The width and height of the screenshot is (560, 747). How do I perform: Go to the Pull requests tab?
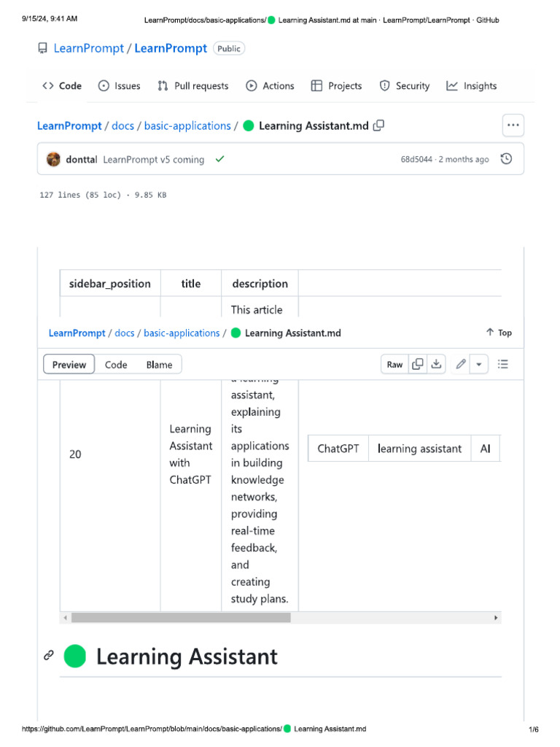[x=193, y=86]
